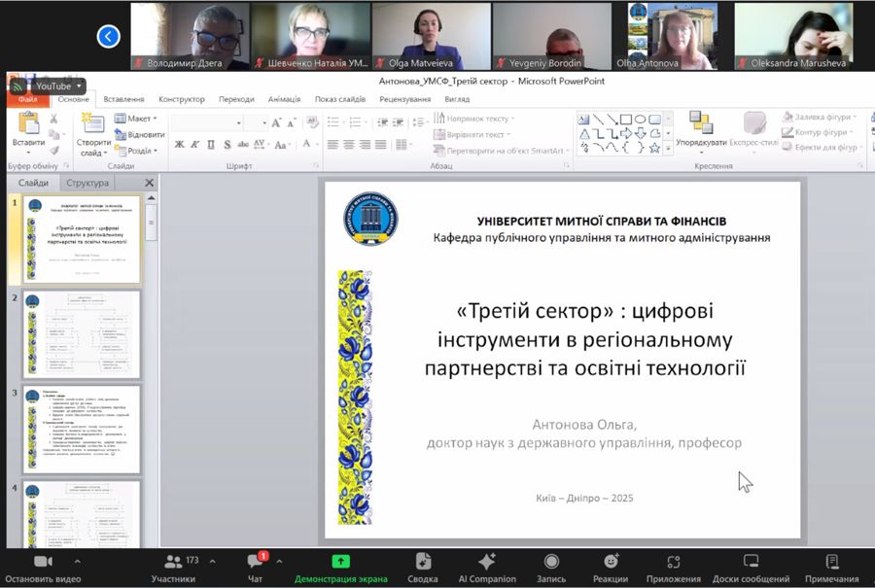Image resolution: width=875 pixels, height=588 pixels.
Task: Open Quick Styles (Експрес-стилі)
Action: click(x=753, y=130)
